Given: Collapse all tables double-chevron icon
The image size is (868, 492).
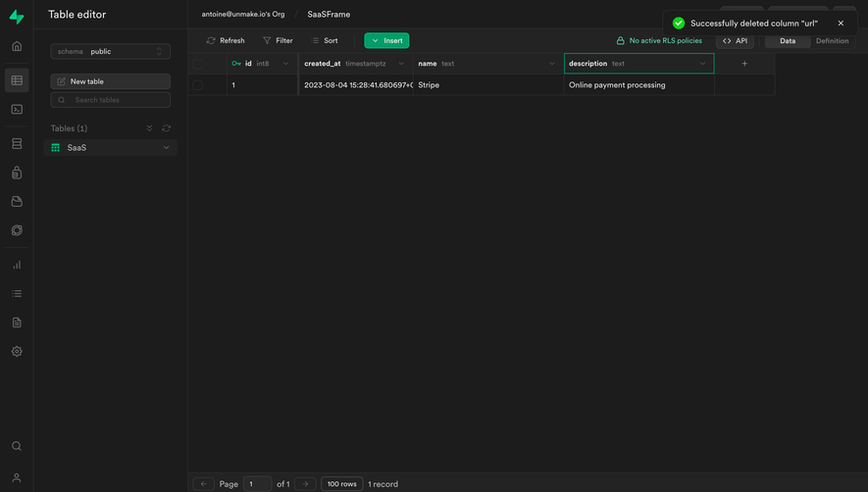Looking at the screenshot, I should (149, 128).
